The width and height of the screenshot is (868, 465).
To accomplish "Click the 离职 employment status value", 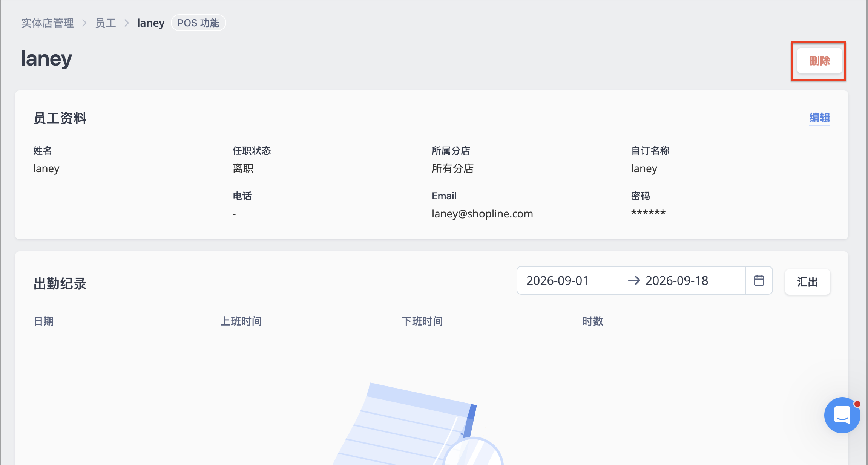I will (x=243, y=168).
